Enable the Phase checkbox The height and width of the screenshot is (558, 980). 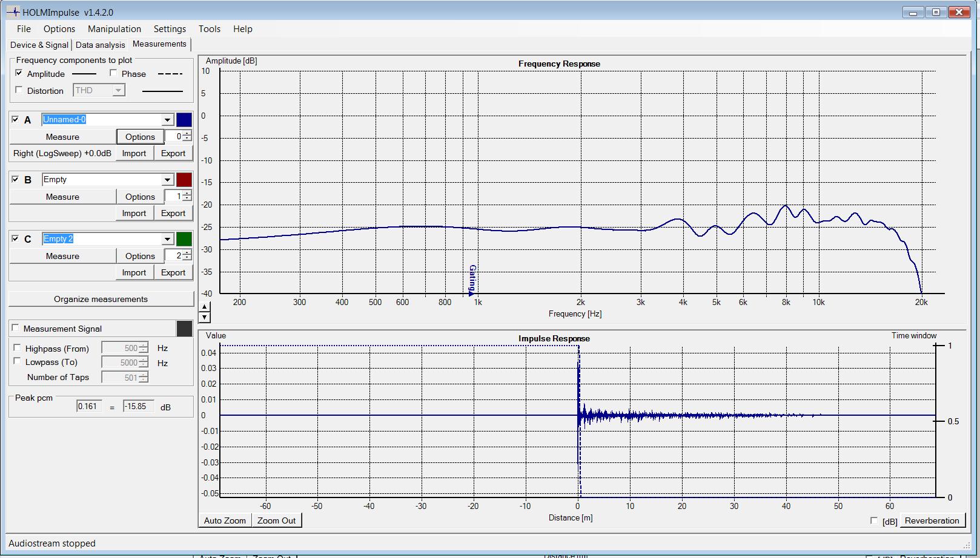(113, 73)
